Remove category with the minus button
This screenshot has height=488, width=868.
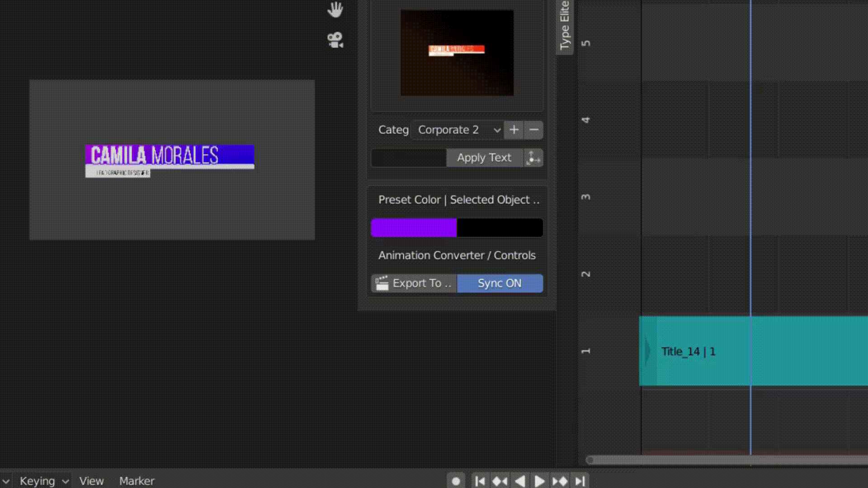(533, 130)
